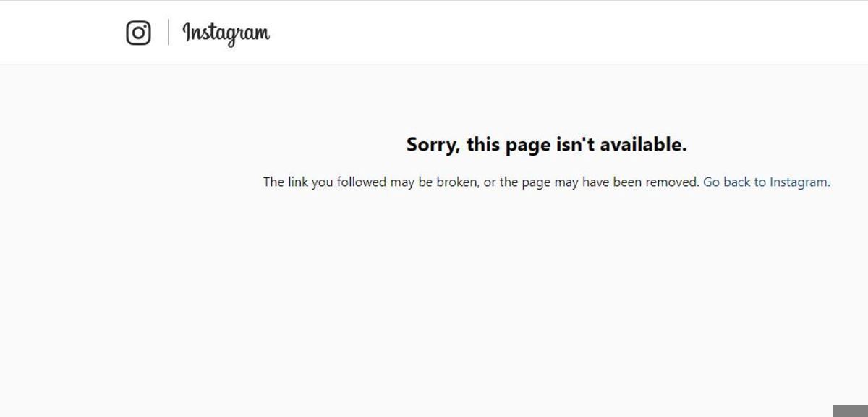Image resolution: width=868 pixels, height=417 pixels.
Task: Click the word 'removed.' before the link
Action: [x=673, y=182]
